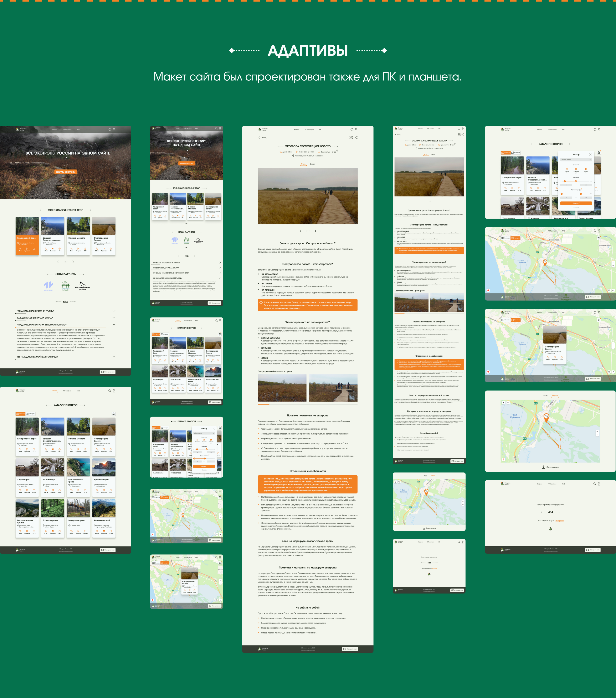The width and height of the screenshot is (616, 698).
Task: Close the Фильтр popup in top-right catalog mockup
Action: (x=590, y=154)
